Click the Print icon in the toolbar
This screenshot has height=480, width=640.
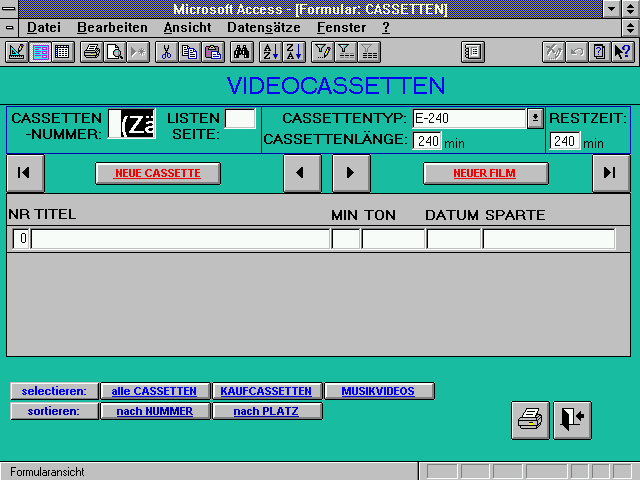click(91, 51)
